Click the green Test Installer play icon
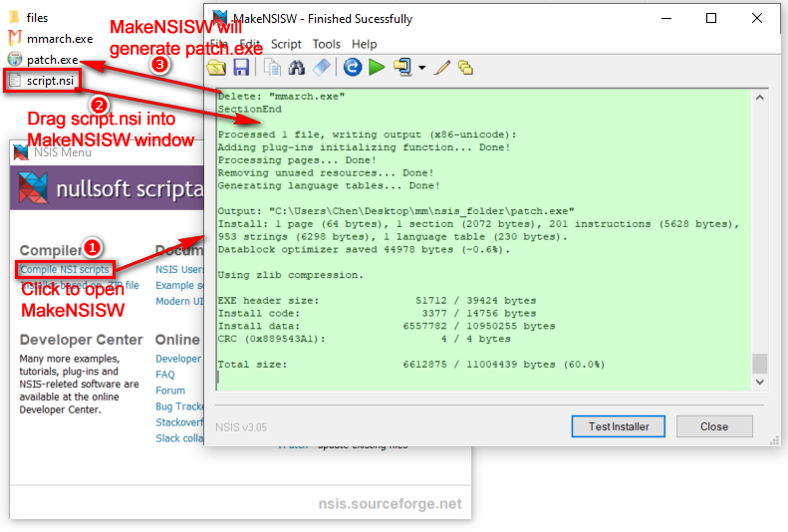The height and width of the screenshot is (532, 788). click(377, 68)
